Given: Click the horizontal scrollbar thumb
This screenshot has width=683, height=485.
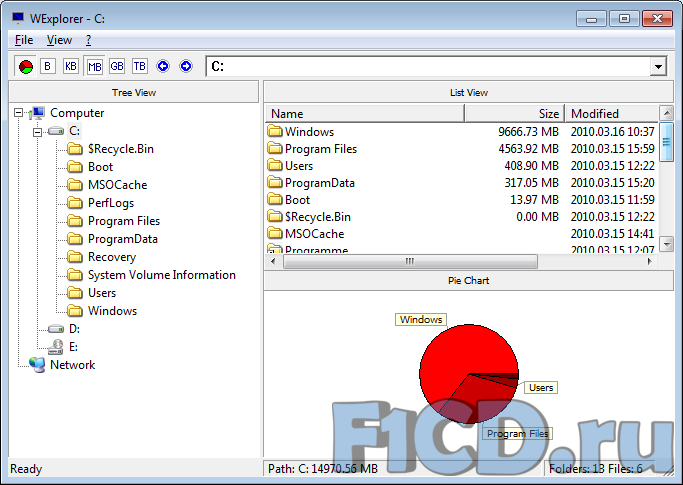Looking at the screenshot, I should tap(410, 261).
